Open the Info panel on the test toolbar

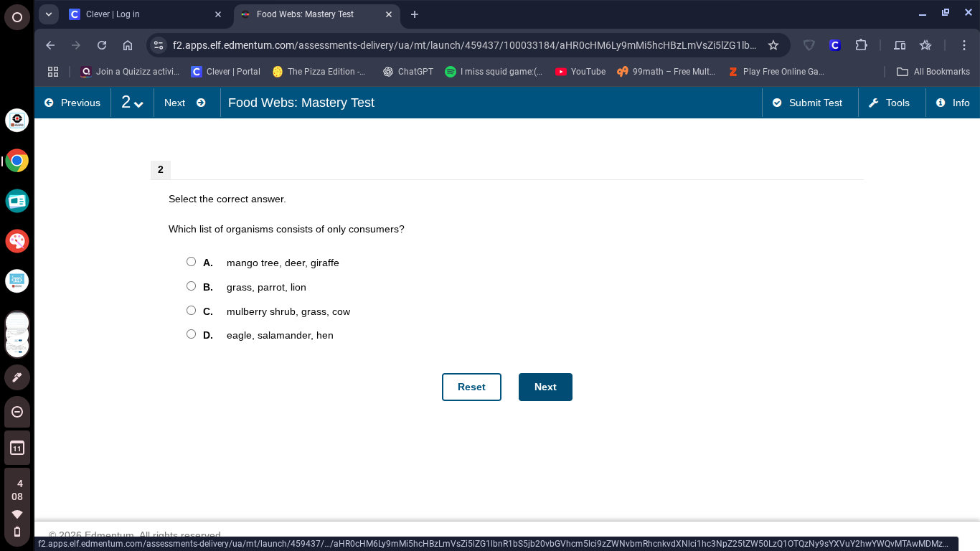[954, 103]
